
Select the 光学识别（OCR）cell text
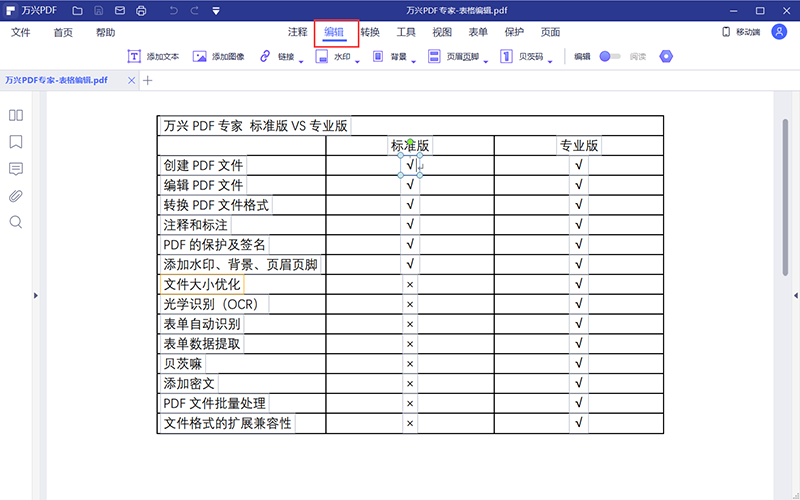point(214,304)
